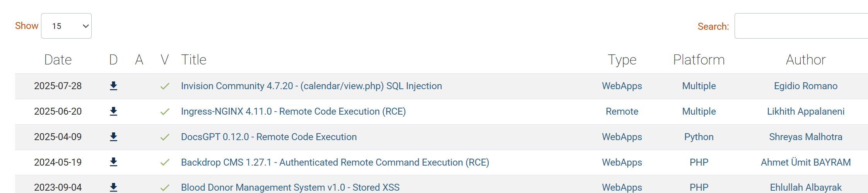
Task: Filter by Python platform link
Action: (699, 137)
